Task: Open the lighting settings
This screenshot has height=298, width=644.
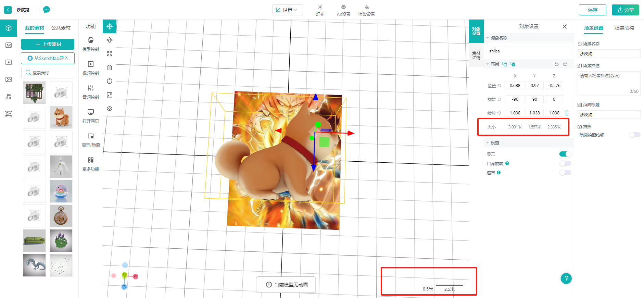Action: point(320,10)
